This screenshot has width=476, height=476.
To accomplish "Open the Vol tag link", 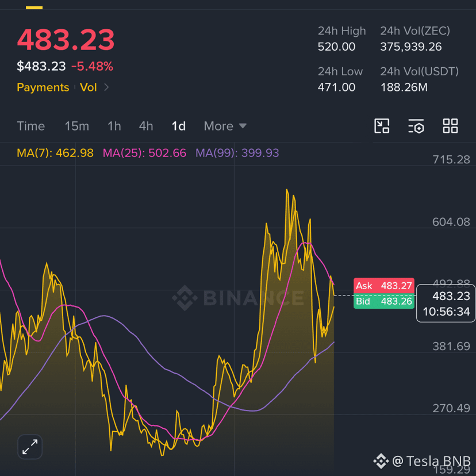I will tap(88, 87).
